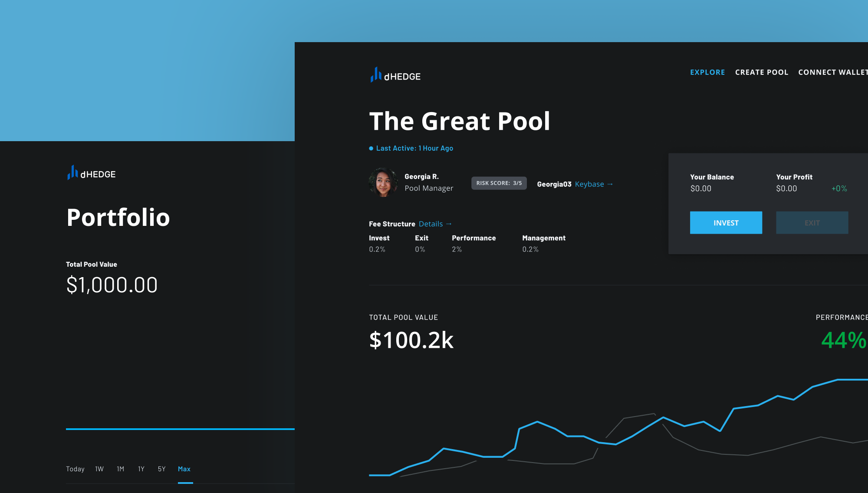Click the blue Last Active status dot

[x=371, y=149]
